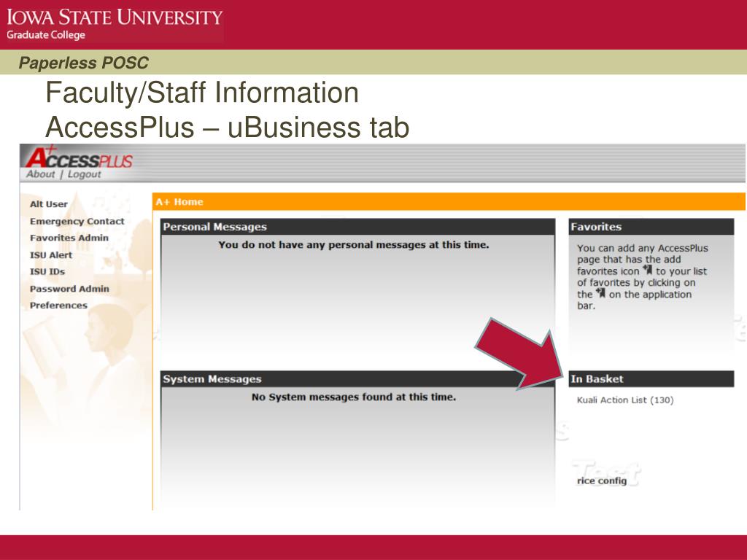Open Alt User in sidebar
This screenshot has height=560, width=747.
(49, 204)
